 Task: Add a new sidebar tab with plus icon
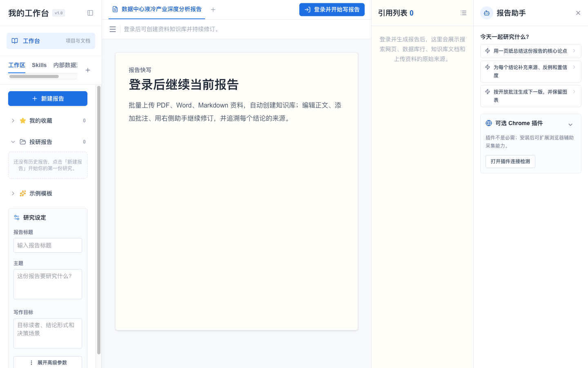88,70
